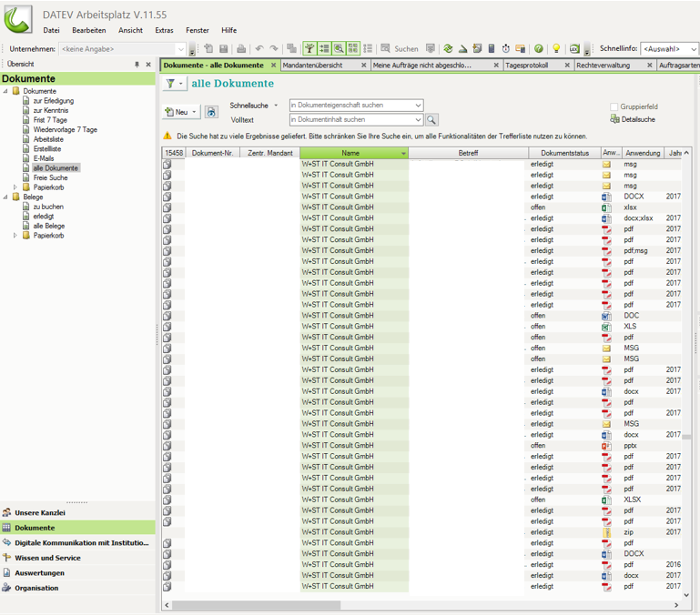700x616 pixels.
Task: Open the Organisation navigation section
Action: 77,588
